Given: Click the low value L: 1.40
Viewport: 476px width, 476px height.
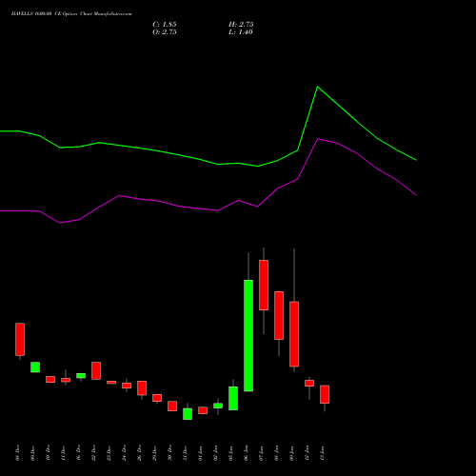Looking at the screenshot, I should (x=241, y=32).
